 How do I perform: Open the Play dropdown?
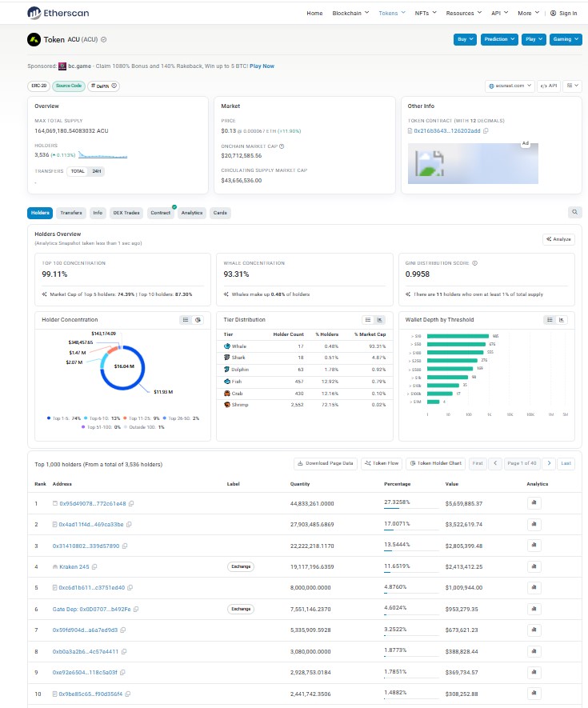coord(534,39)
